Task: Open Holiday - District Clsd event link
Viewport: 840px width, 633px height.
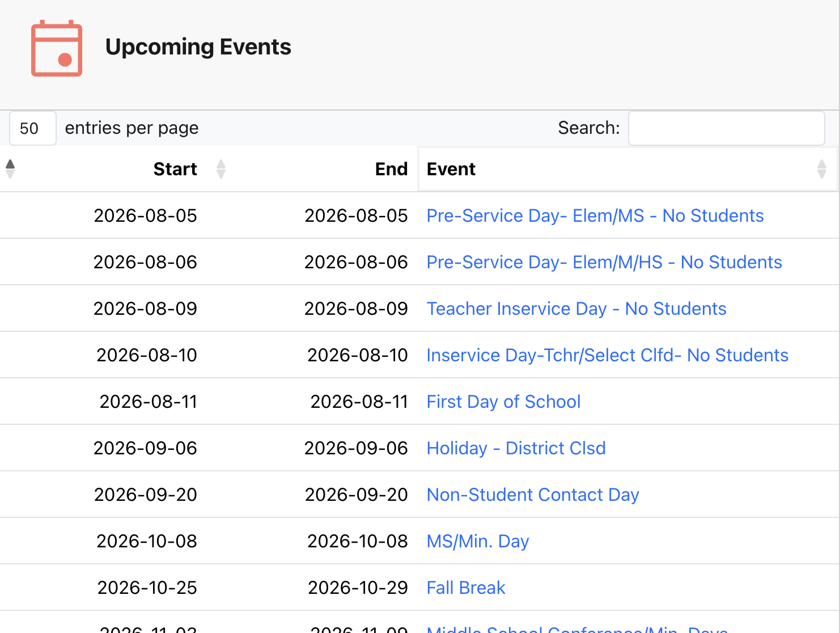Action: tap(516, 448)
